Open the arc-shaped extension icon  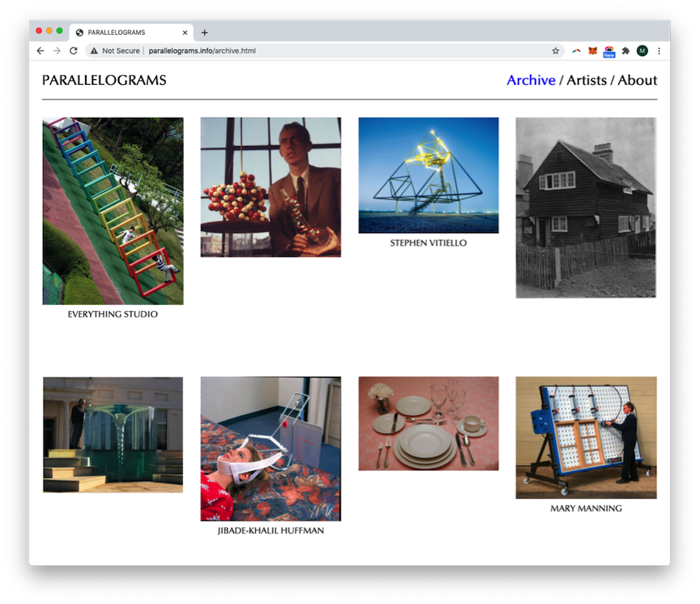576,51
